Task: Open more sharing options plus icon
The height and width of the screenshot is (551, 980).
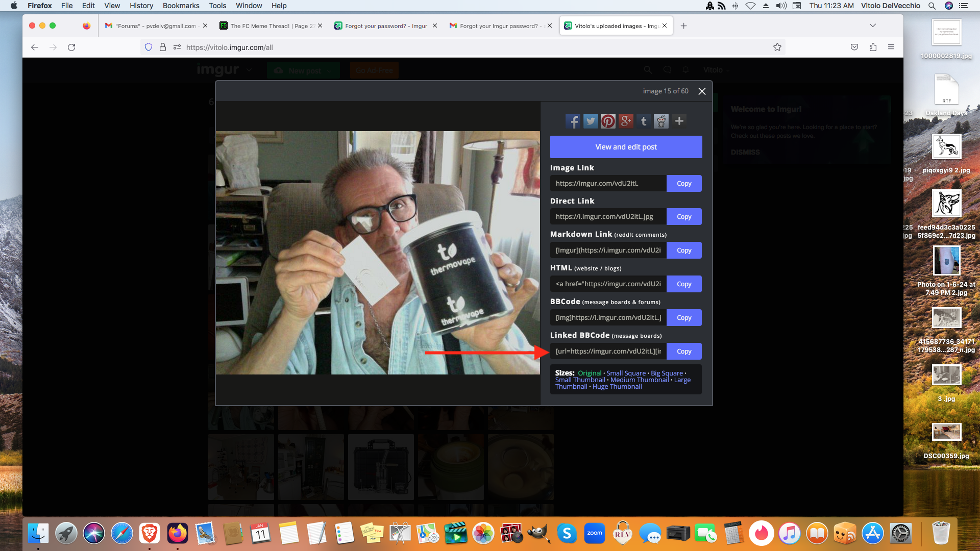Action: 679,121
